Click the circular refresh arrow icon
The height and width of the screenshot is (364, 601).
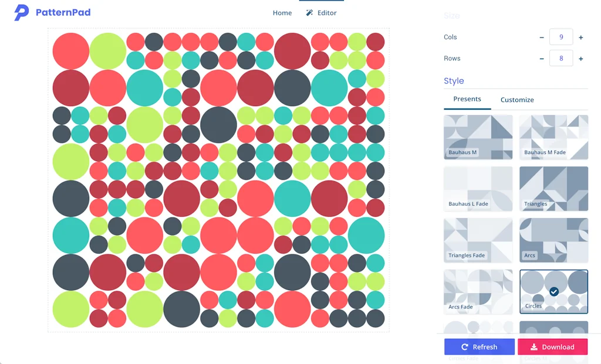[465, 346]
